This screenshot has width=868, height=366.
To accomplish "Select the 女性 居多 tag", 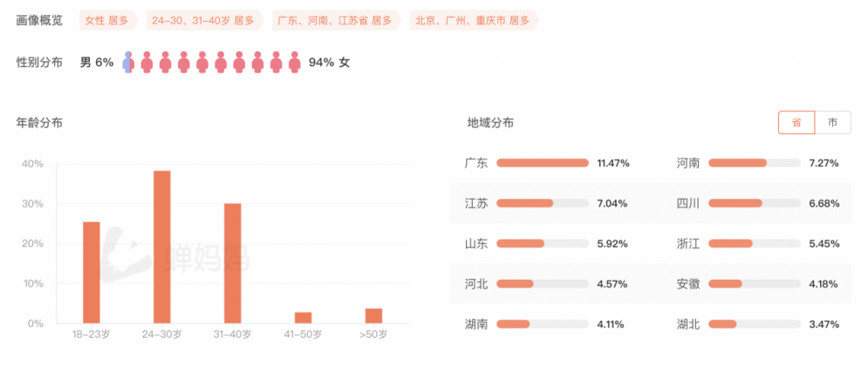I will click(x=106, y=20).
